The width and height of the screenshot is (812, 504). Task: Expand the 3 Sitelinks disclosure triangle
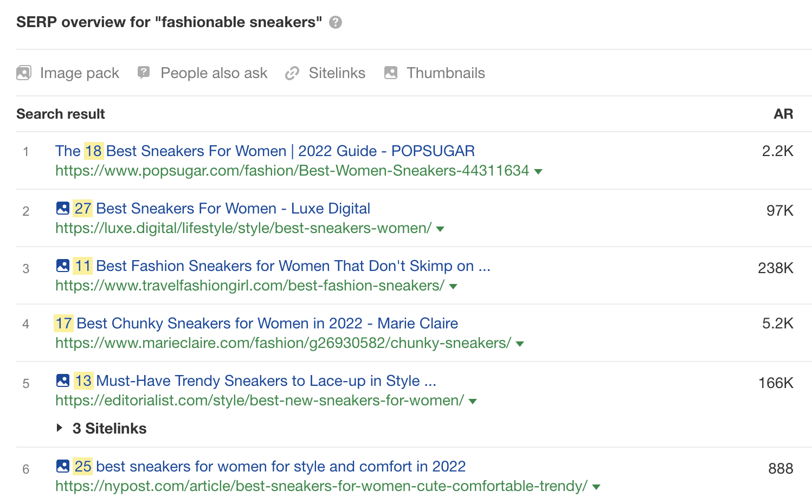pos(60,428)
